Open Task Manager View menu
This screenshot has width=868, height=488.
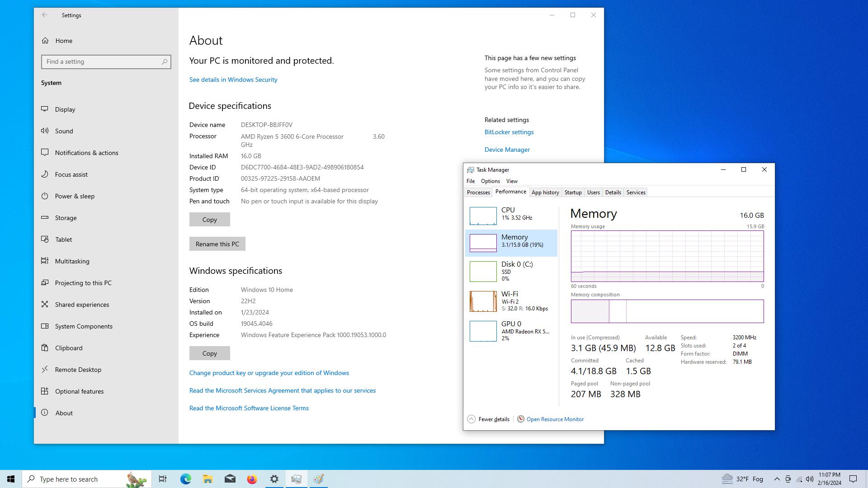click(x=512, y=181)
